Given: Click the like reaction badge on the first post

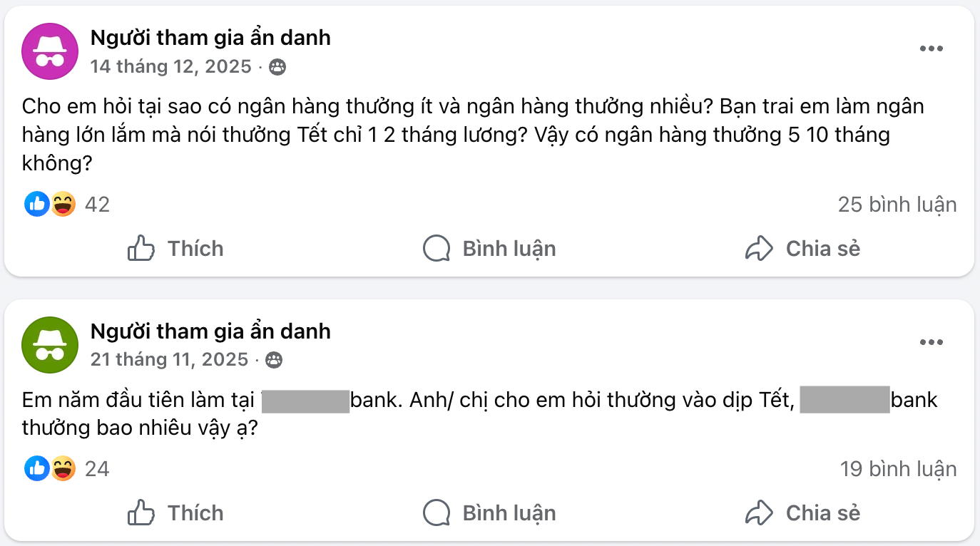Looking at the screenshot, I should tap(36, 205).
